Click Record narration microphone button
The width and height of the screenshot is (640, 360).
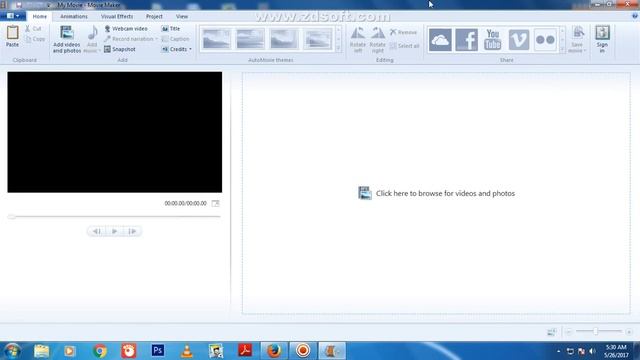coord(129,39)
